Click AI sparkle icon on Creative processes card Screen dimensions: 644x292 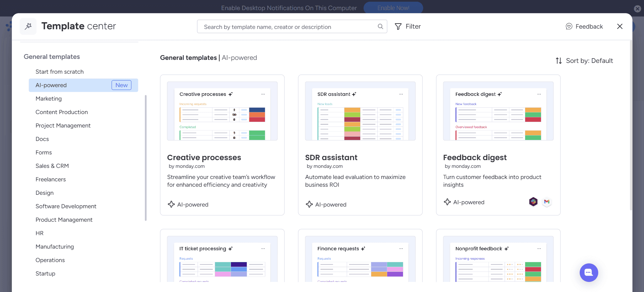[171, 204]
